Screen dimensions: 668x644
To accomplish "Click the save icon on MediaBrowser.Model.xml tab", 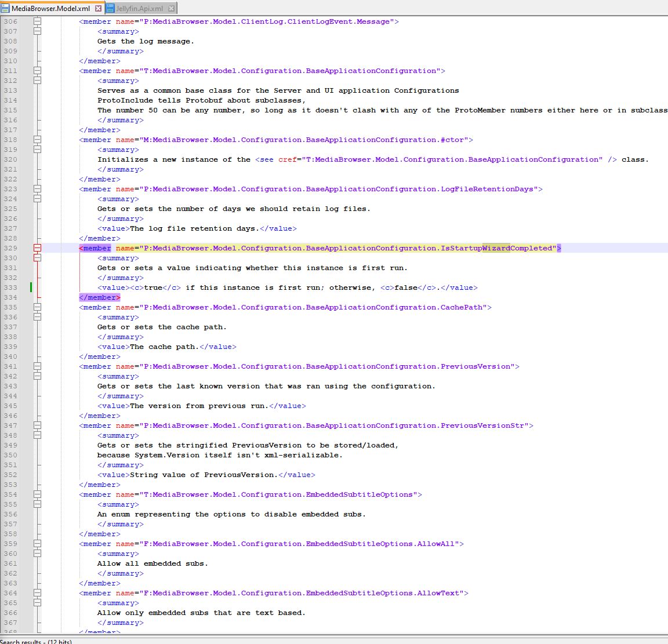I will tap(5, 9).
